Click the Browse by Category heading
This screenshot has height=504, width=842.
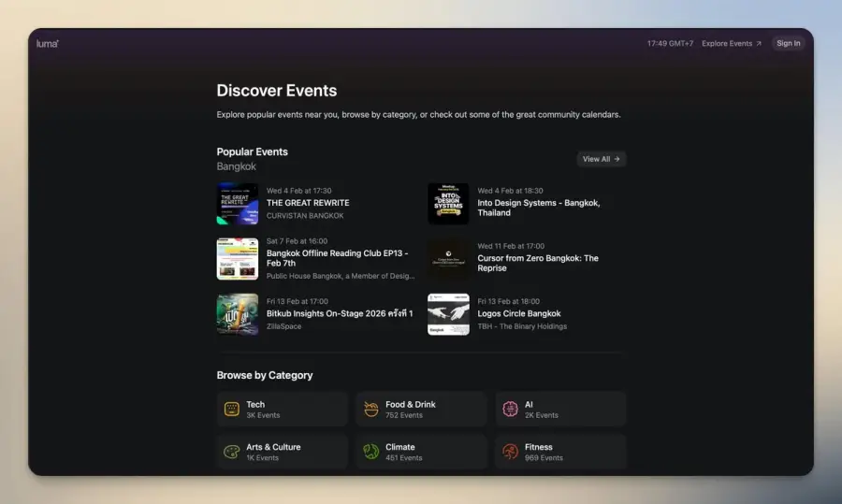(x=264, y=375)
